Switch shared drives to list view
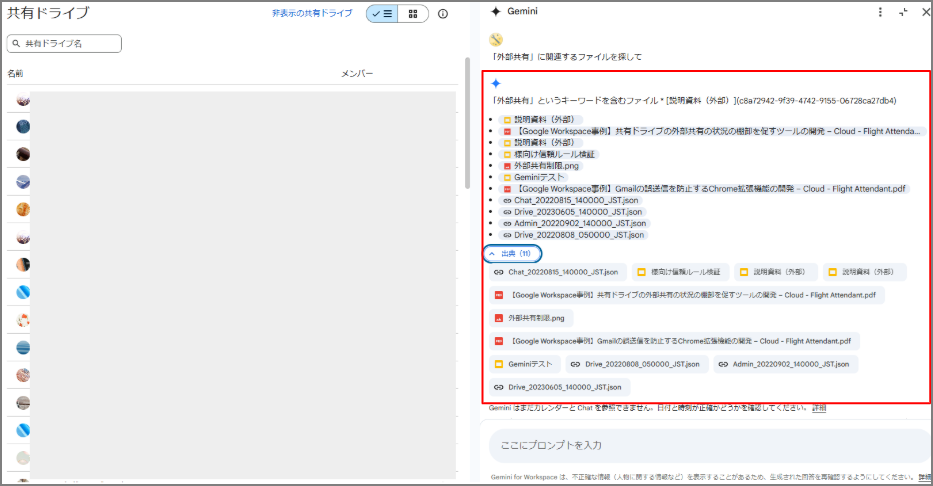This screenshot has width=933, height=486. click(x=382, y=14)
